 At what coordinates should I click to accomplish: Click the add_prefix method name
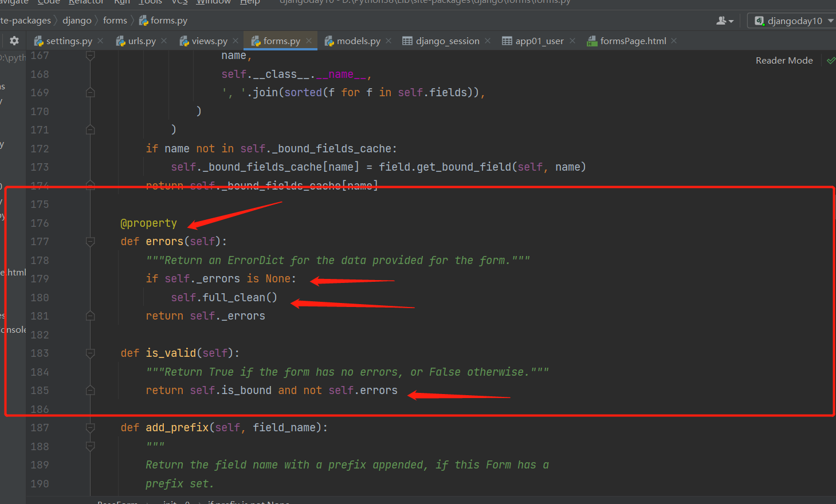click(x=177, y=428)
